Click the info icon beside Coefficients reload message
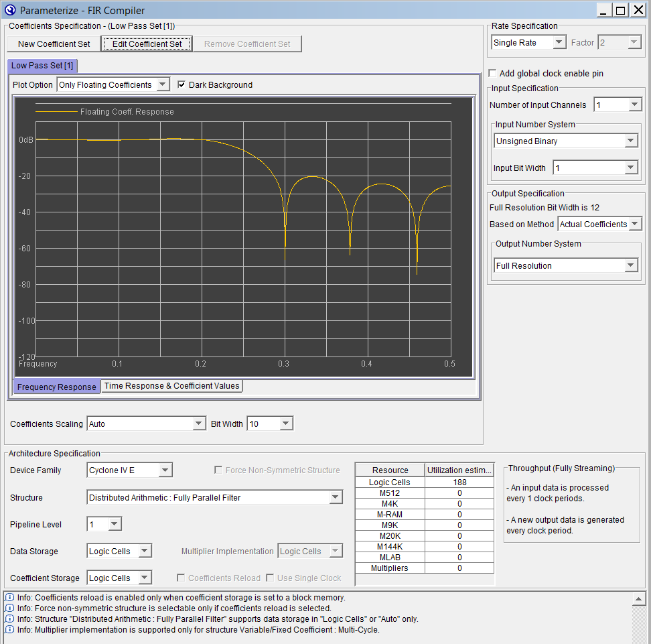 [x=9, y=598]
